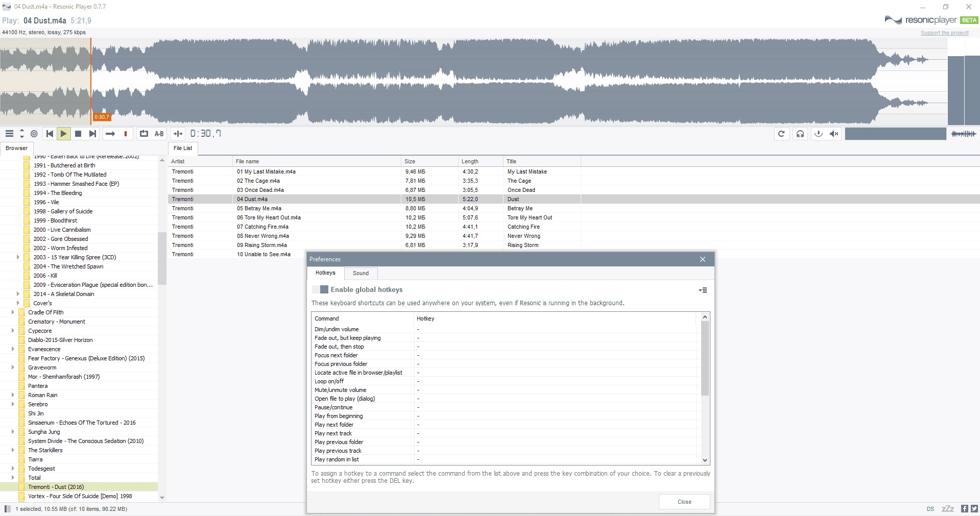Click the status bar panel icon beside '1 selected'
Viewport: 980px width, 516px height.
(x=7, y=509)
